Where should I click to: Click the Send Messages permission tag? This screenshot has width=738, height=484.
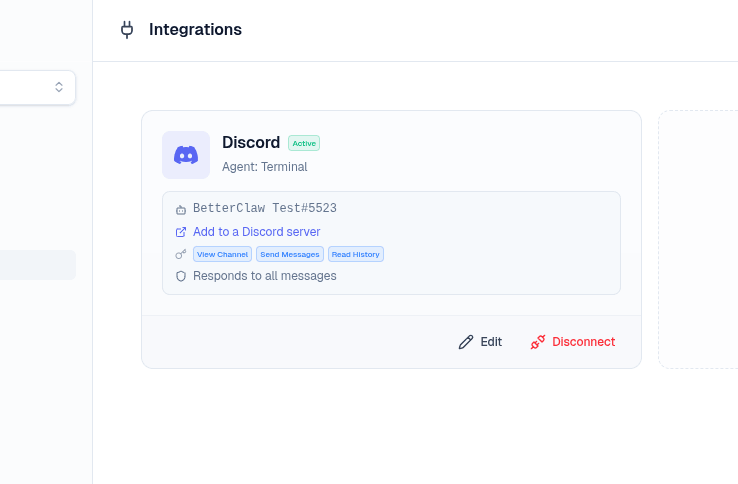290,254
